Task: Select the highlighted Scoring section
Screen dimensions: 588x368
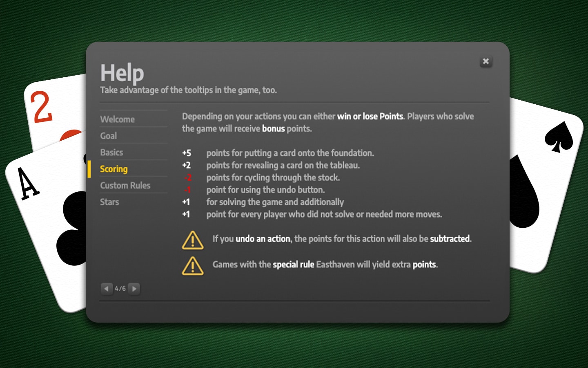Action: coord(114,169)
